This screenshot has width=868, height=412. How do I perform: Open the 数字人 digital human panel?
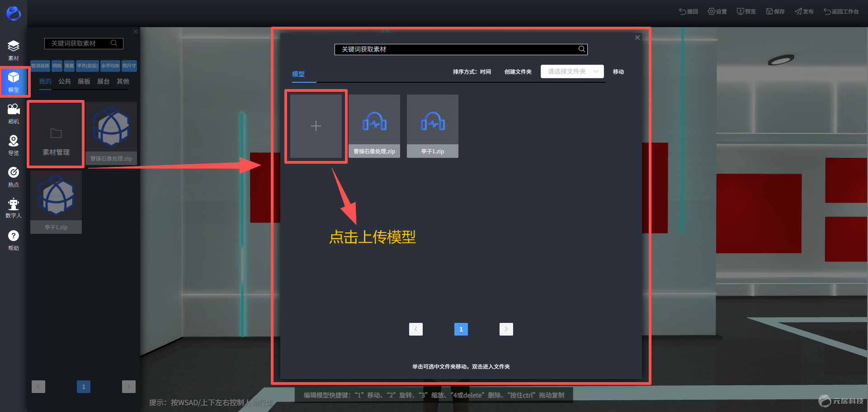[14, 208]
